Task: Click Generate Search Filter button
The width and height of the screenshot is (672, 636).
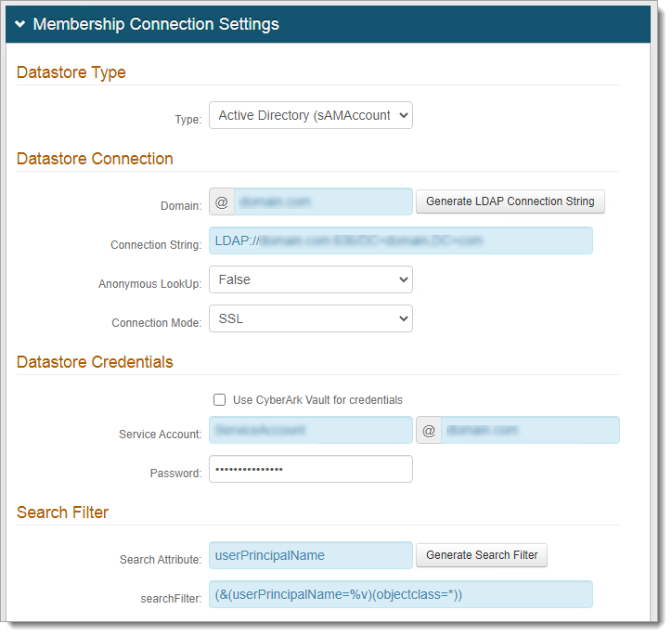Action: coord(482,556)
